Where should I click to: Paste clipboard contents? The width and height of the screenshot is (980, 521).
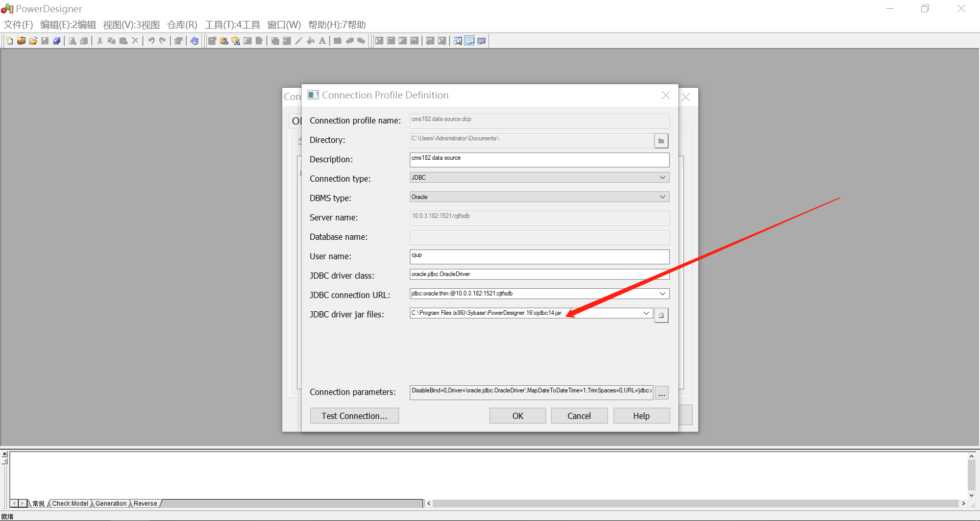click(x=123, y=41)
